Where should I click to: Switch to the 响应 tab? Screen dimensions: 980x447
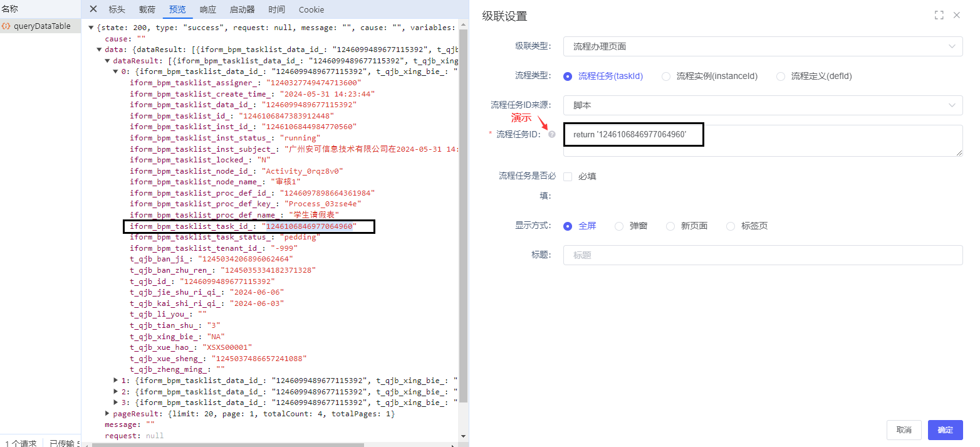[x=207, y=9]
